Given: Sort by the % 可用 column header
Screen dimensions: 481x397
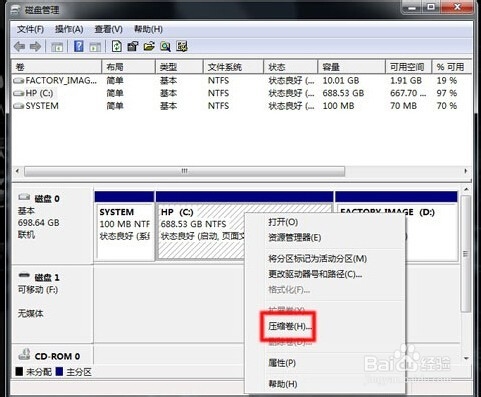Looking at the screenshot, I should [x=452, y=67].
